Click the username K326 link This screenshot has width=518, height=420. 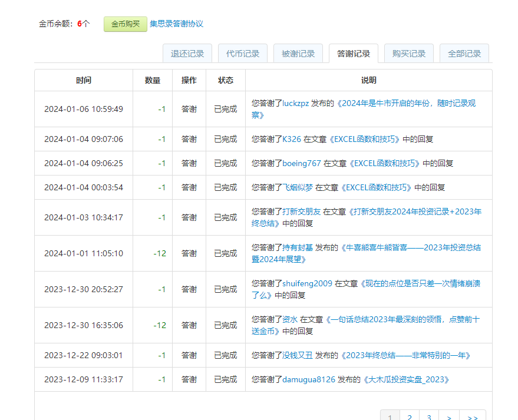pos(292,140)
